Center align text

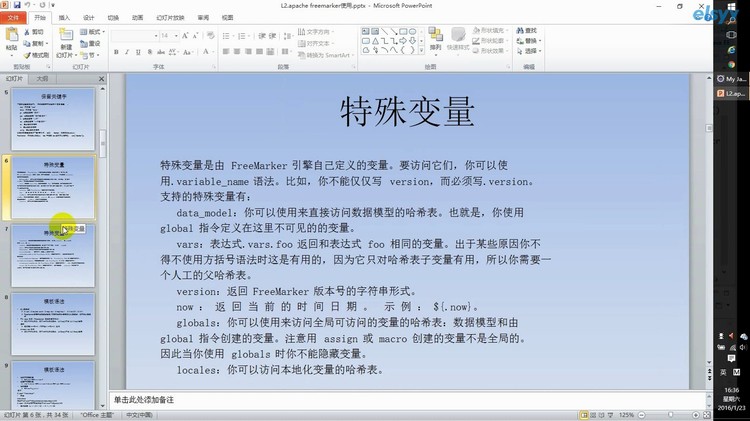[x=237, y=51]
